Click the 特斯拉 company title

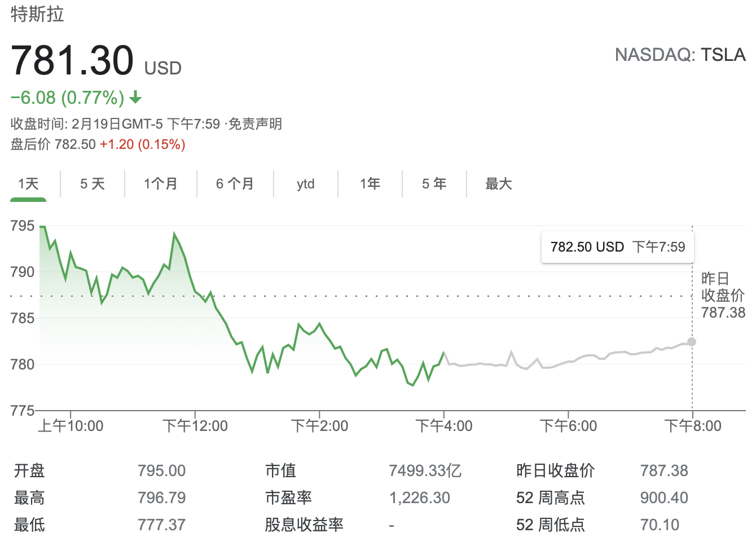[37, 14]
